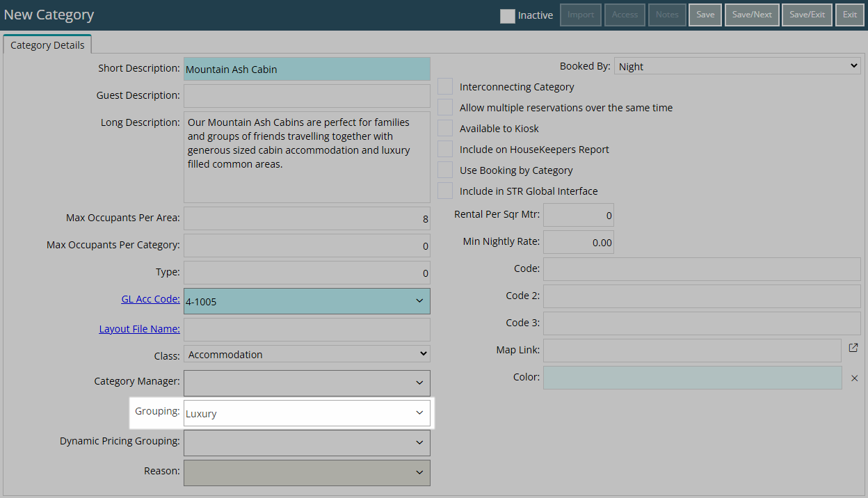868x498 pixels.
Task: Open the Class dropdown showing Accommodation
Action: 307,354
